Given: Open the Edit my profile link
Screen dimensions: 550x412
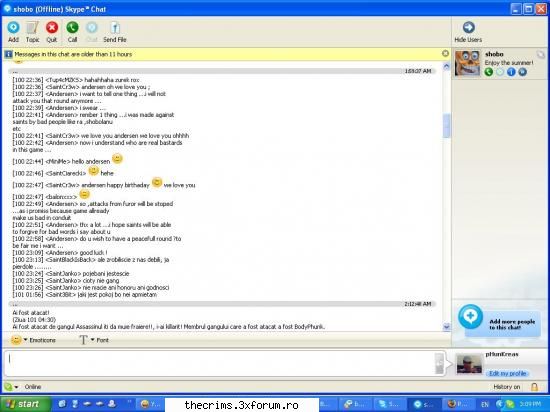Looking at the screenshot, I should coord(508,373).
